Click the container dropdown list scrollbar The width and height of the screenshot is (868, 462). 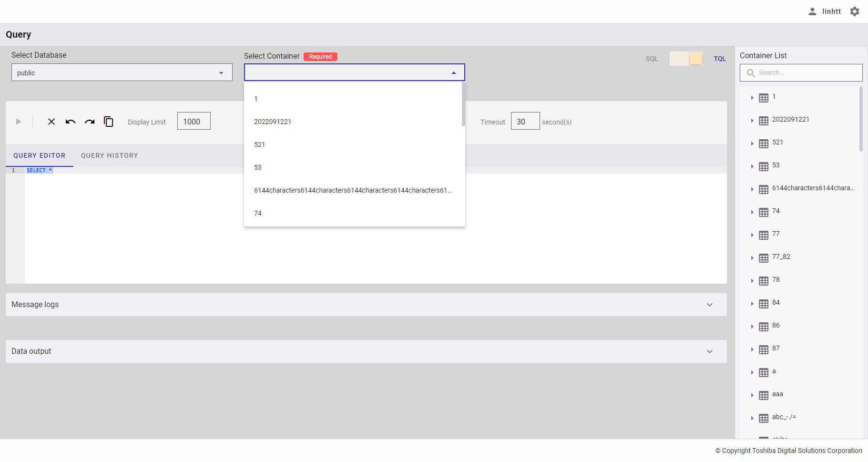coord(463,105)
